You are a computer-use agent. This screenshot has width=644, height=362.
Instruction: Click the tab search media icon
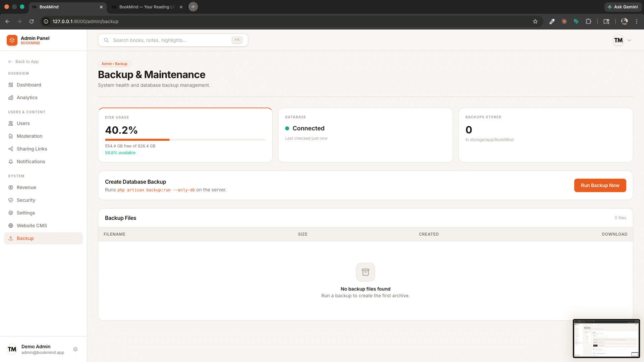pyautogui.click(x=606, y=21)
